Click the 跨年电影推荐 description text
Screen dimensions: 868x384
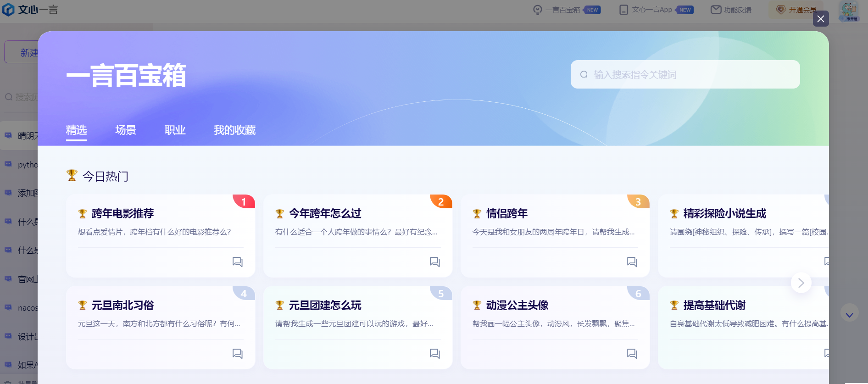[x=154, y=232]
